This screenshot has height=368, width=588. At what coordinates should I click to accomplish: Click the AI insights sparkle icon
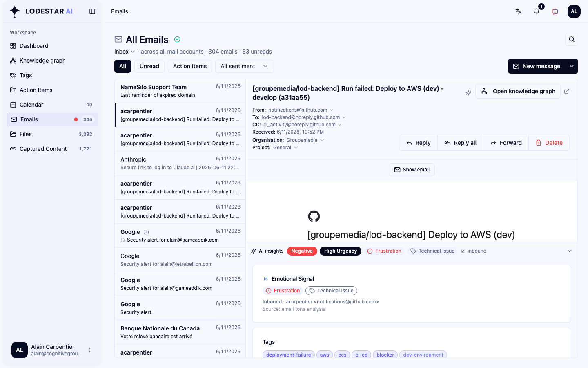254,251
